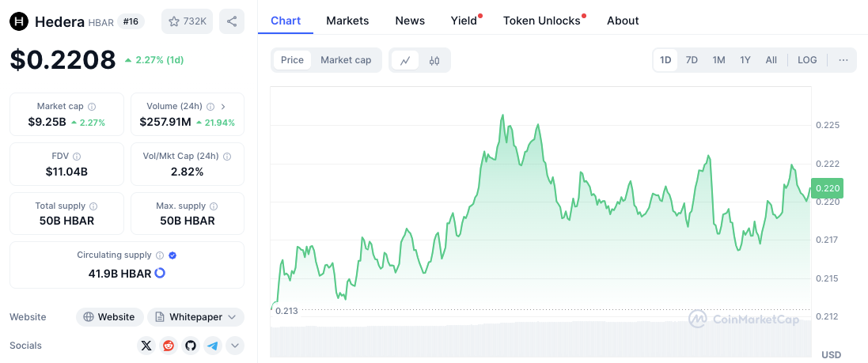The image size is (868, 363).
Task: Click the #16 rank badge
Action: click(131, 21)
